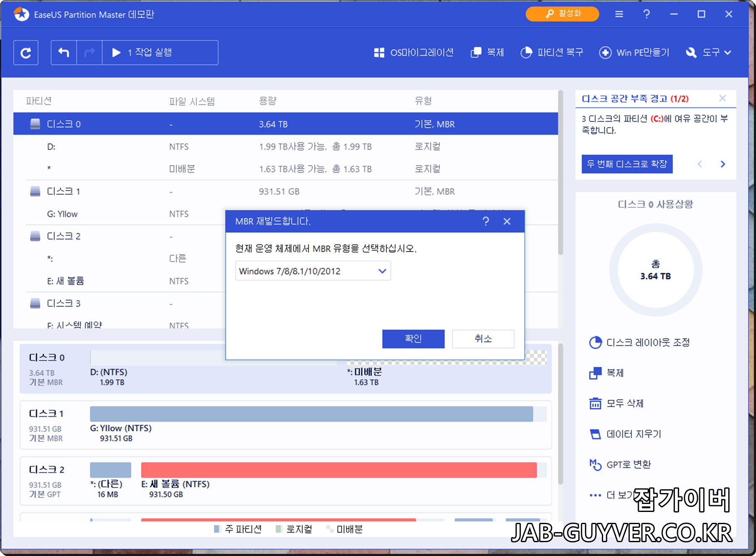
Task: Click the 용량 column header
Action: coord(268,101)
